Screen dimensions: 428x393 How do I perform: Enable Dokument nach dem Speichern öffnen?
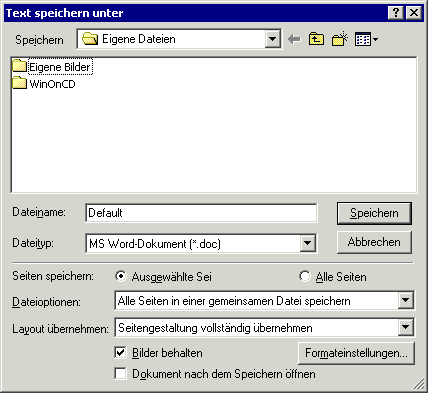point(120,374)
